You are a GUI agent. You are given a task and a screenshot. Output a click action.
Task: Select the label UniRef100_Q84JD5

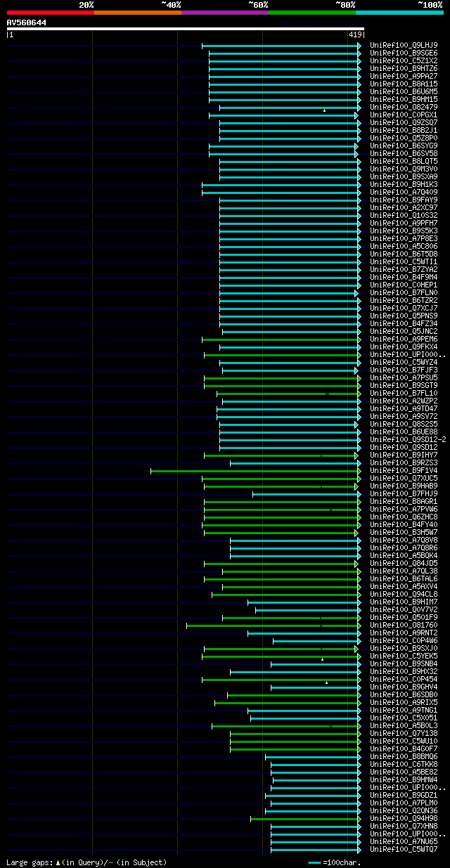pyautogui.click(x=404, y=563)
